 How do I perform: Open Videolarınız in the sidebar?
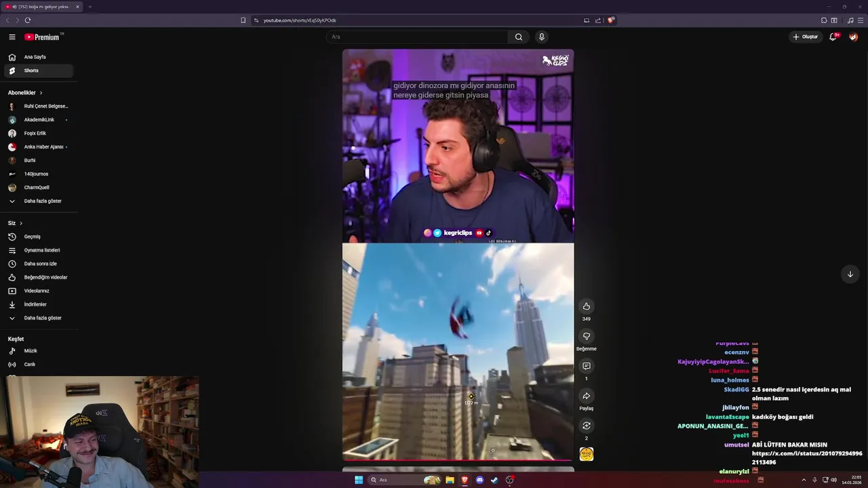pyautogui.click(x=37, y=291)
